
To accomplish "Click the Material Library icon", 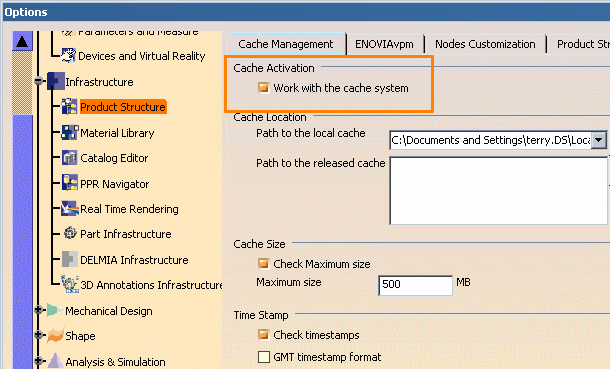I will tap(70, 133).
